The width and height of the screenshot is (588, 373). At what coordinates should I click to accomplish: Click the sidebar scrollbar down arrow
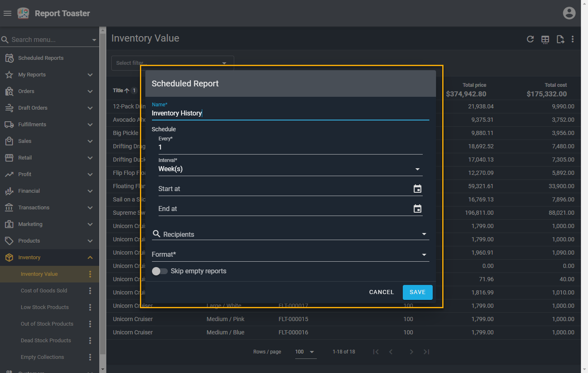coord(103,369)
